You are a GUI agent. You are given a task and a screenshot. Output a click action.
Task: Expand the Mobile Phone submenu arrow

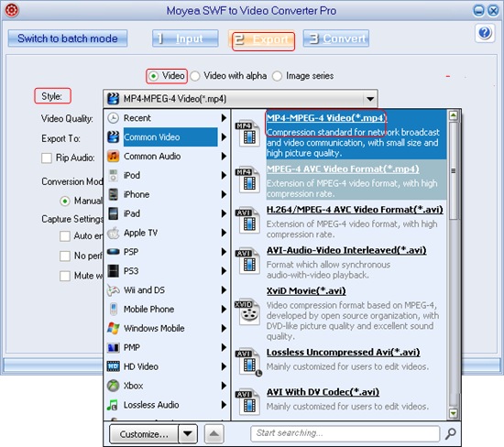224,309
